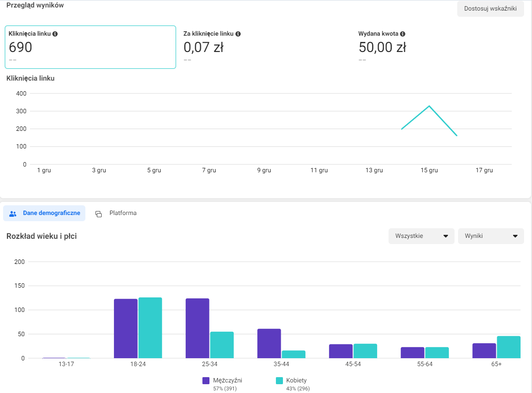
Task: Click the people icon in Dane demograficzne tab
Action: (x=13, y=214)
